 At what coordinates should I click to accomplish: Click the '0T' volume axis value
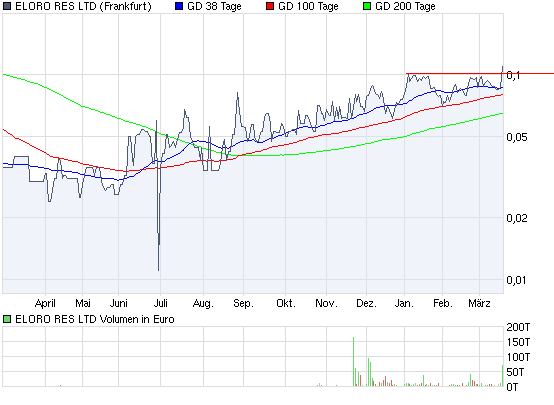[512, 387]
